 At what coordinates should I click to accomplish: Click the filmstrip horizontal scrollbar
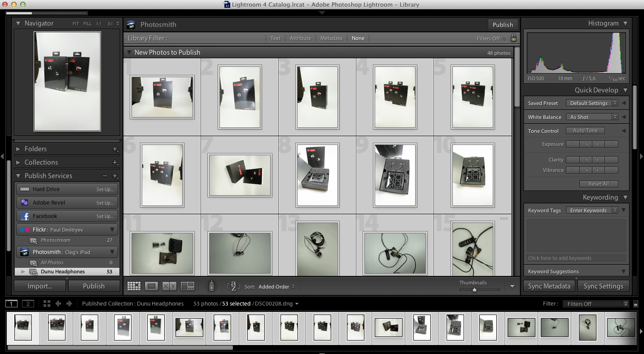coord(120,347)
